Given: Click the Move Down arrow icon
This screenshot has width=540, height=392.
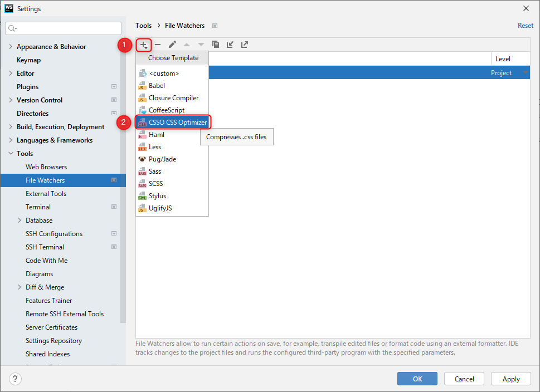Looking at the screenshot, I should [201, 45].
